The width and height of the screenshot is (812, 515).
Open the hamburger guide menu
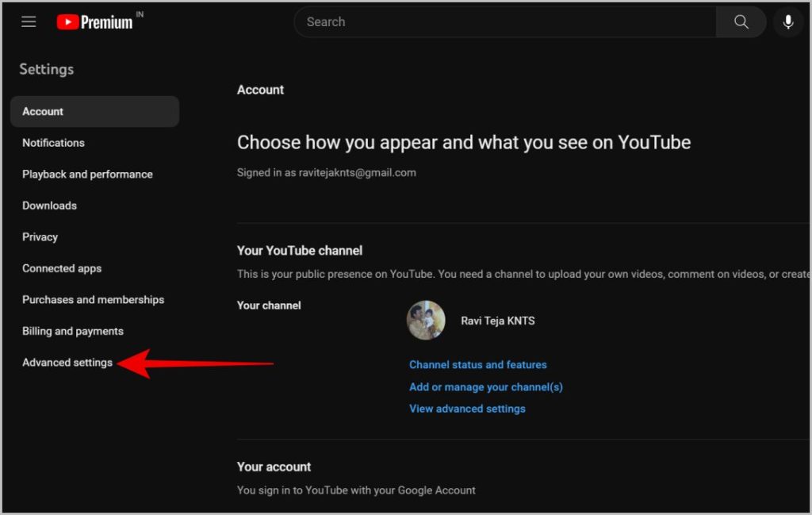point(29,21)
